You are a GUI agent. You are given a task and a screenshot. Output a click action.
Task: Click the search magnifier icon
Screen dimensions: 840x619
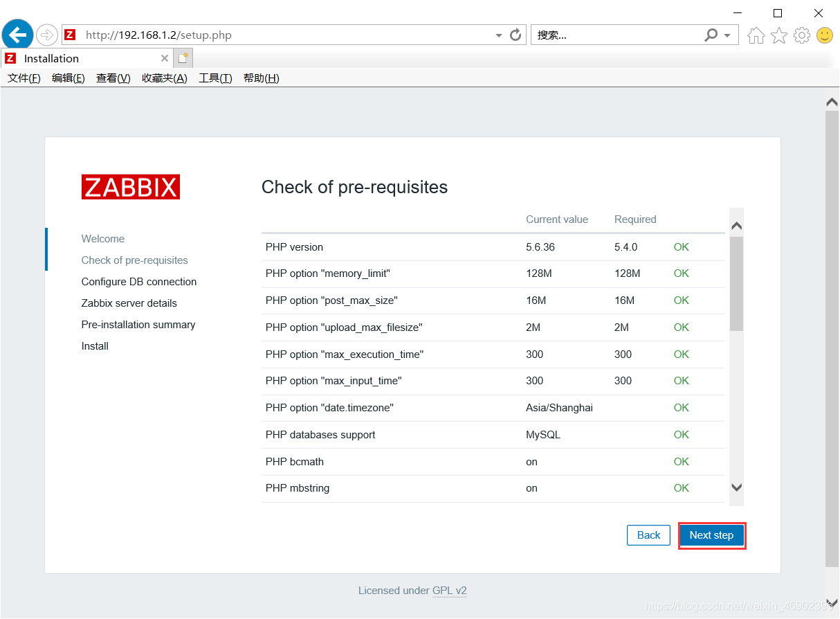tap(711, 35)
